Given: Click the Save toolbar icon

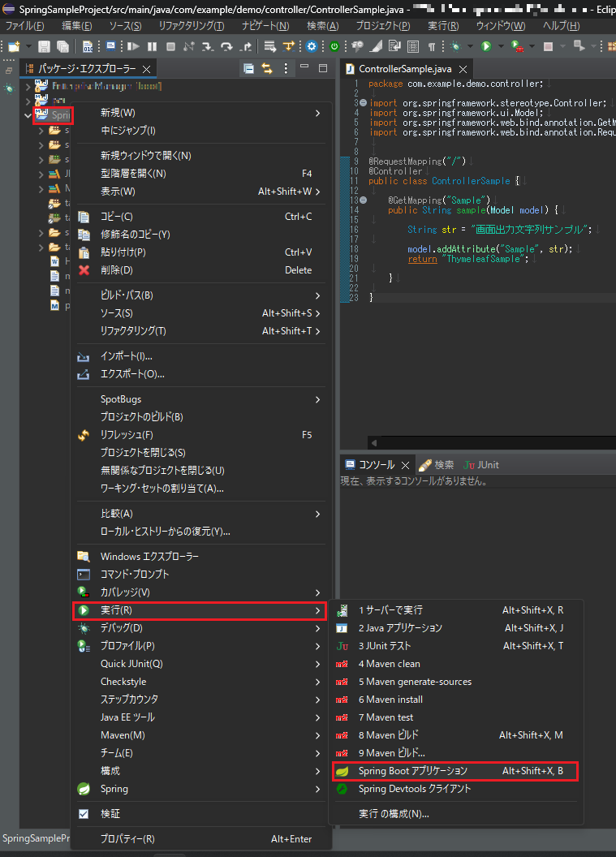Looking at the screenshot, I should 45,46.
